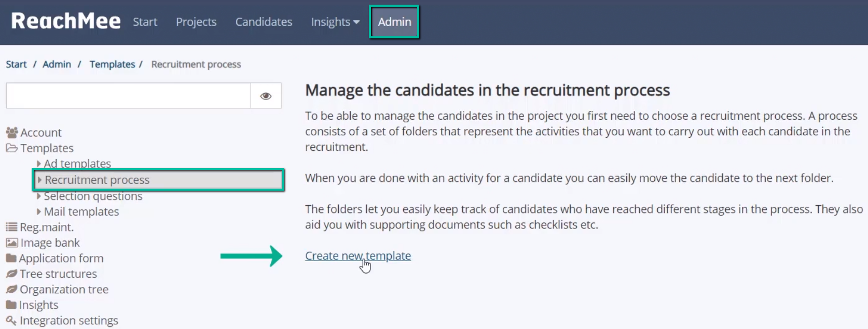
Task: Click the Templates open-folder icon
Action: [11, 148]
